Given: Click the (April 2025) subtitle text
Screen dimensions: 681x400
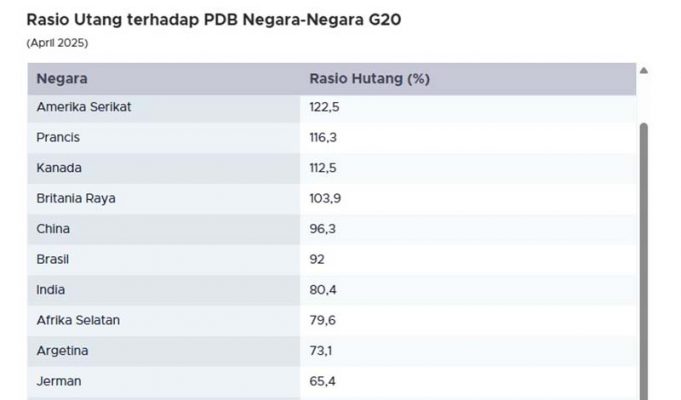Looking at the screenshot, I should coord(55,44).
